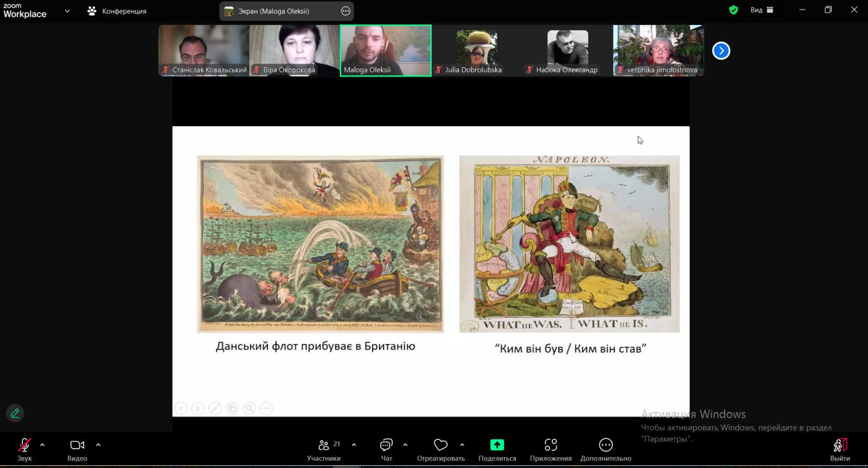Open the Отреагировать reactions menu
868x468 pixels.
(x=441, y=450)
